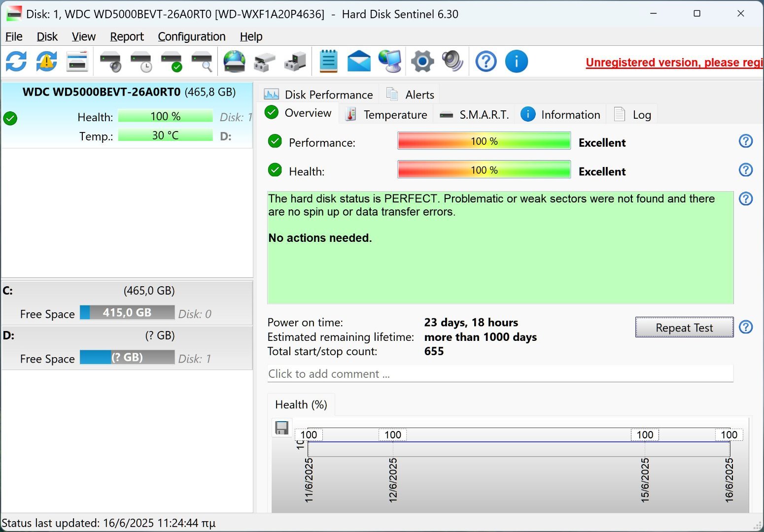Open the Configuration menu
The image size is (764, 532).
(192, 37)
